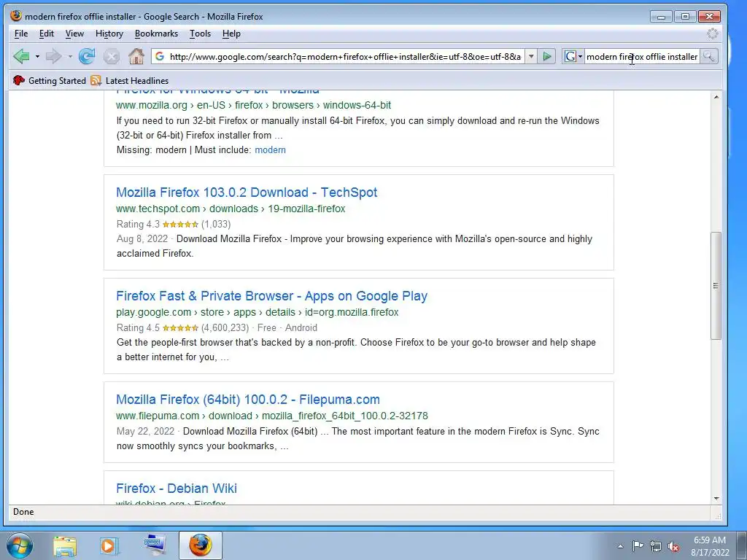Launch Windows Media Player from taskbar
The width and height of the screenshot is (747, 560).
tap(109, 546)
